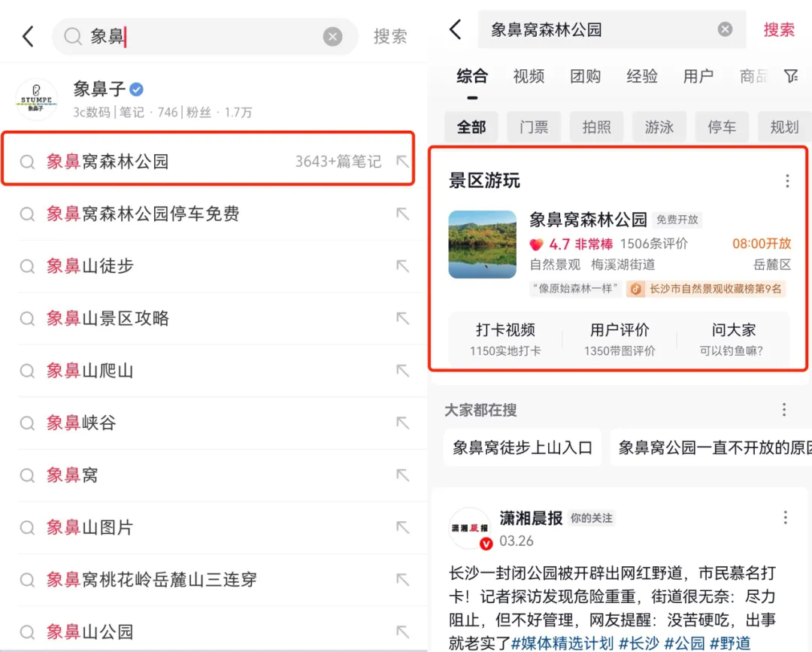Open the #长沙 hashtag
Viewport: 812px width, 652px height.
[x=639, y=643]
